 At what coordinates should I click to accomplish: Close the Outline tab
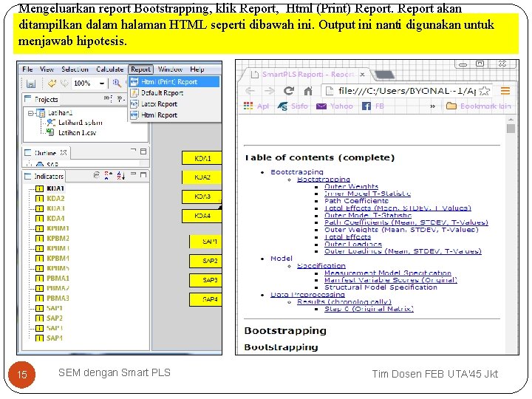click(x=64, y=153)
